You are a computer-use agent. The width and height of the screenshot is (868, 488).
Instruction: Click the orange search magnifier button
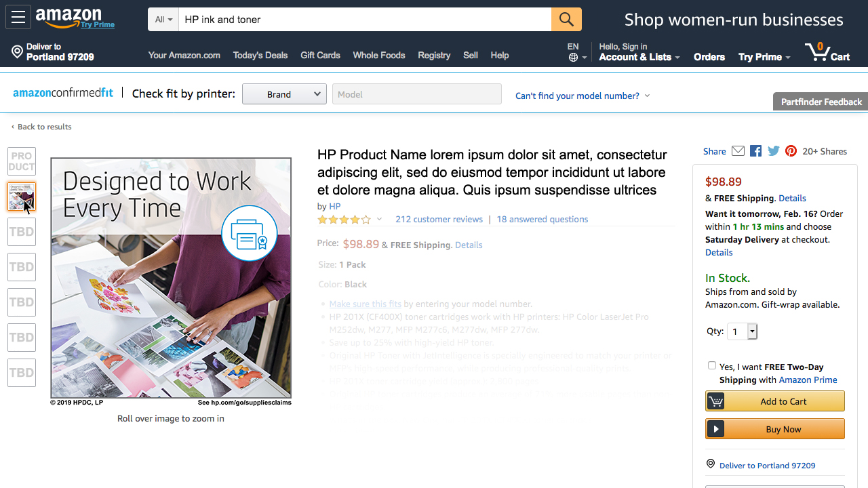(x=566, y=20)
